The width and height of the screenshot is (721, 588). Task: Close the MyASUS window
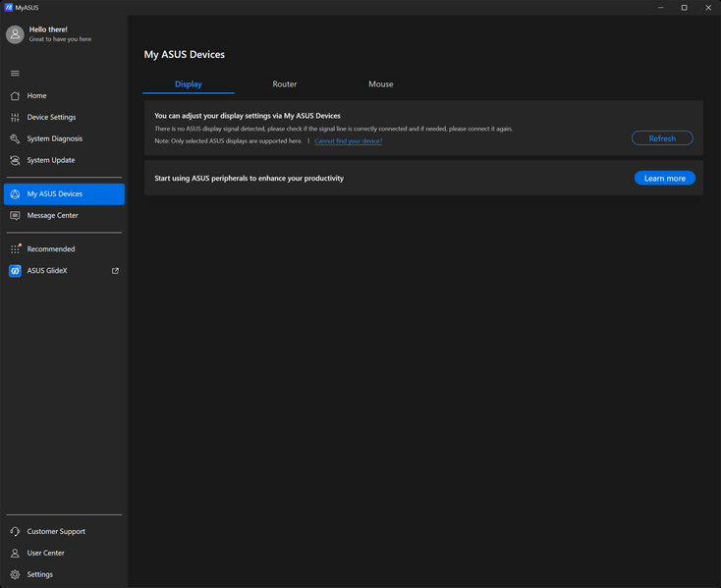tap(708, 7)
